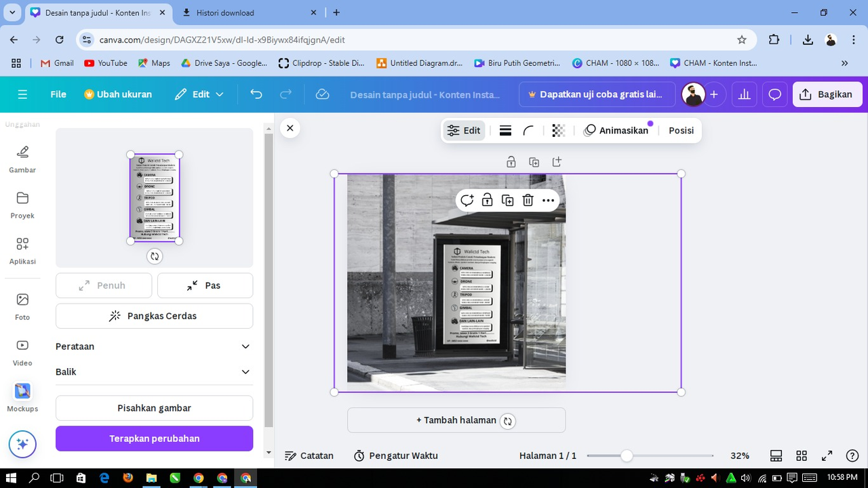Open line weight border style options

pyautogui.click(x=505, y=131)
